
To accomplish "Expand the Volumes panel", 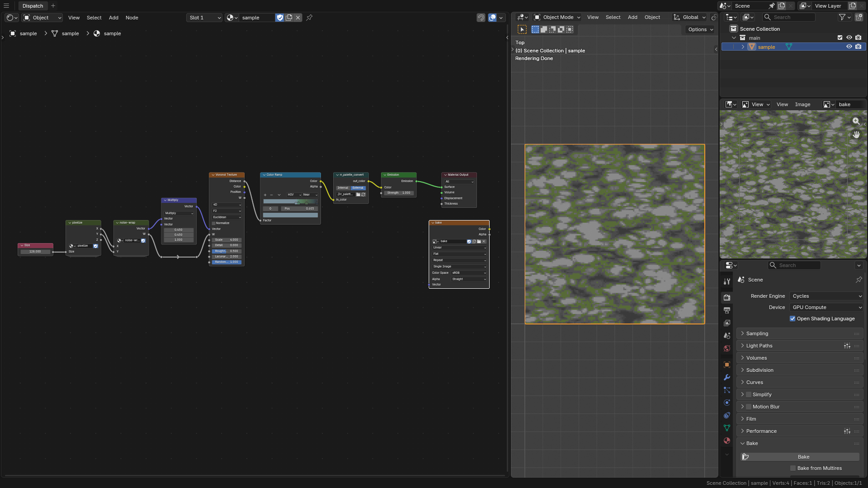I will tap(800, 358).
